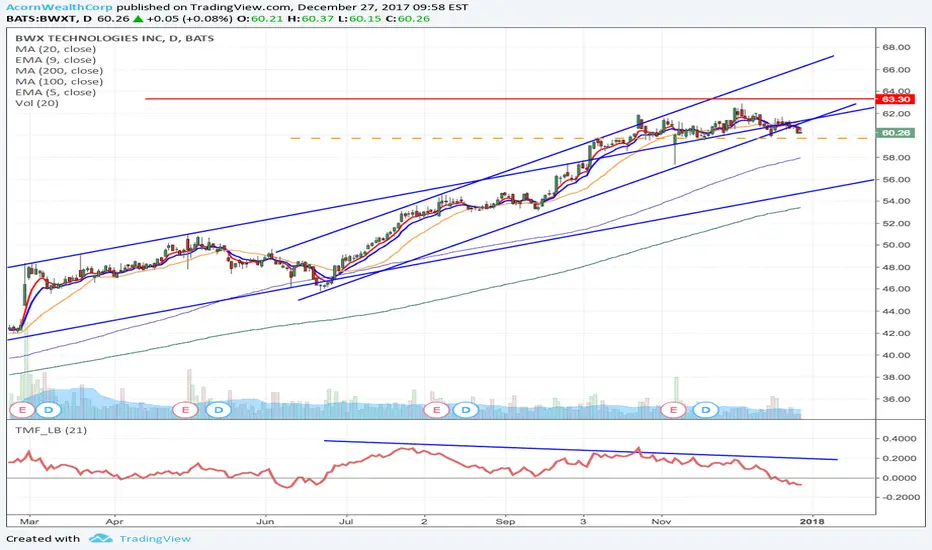The width and height of the screenshot is (932, 550).
Task: Click the earliest earnings E marker near March
Action: (23, 410)
